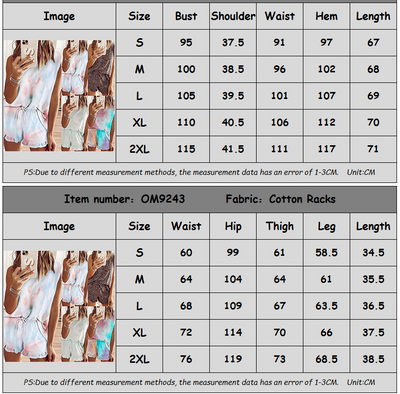Select top Length value 69
This screenshot has height=394, width=400.
click(373, 96)
